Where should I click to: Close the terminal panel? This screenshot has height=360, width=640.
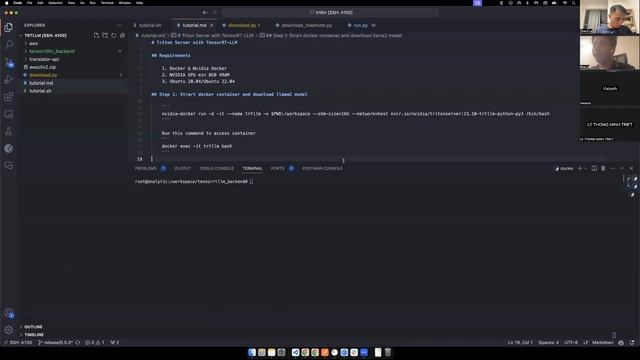[631, 168]
